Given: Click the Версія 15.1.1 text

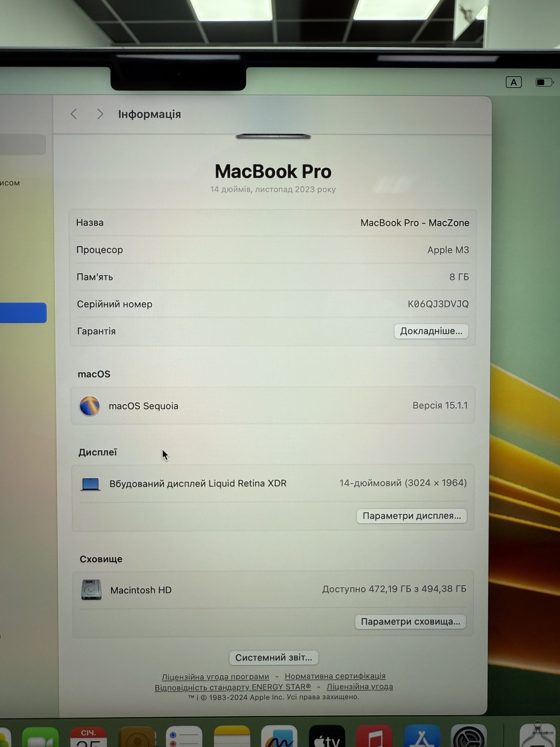Looking at the screenshot, I should click(440, 405).
